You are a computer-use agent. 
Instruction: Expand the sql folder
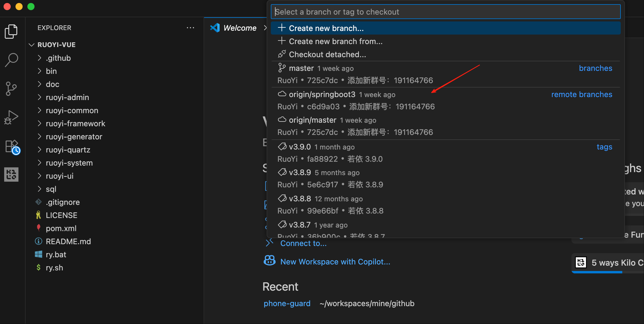pyautogui.click(x=51, y=189)
